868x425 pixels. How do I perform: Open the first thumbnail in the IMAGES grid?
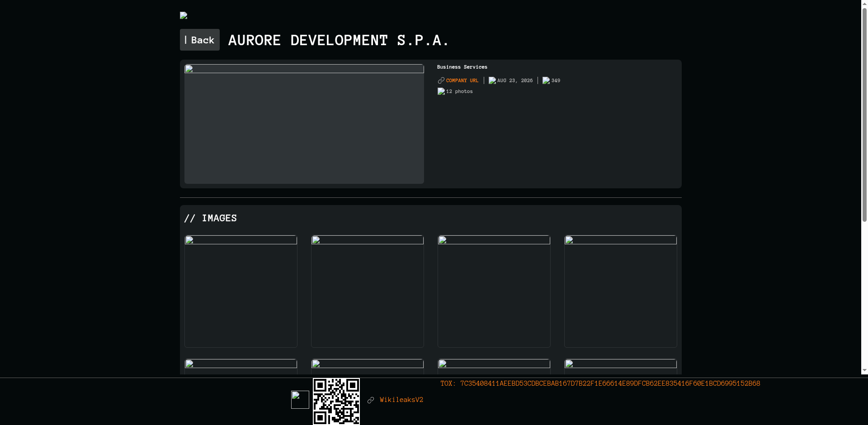pos(241,291)
